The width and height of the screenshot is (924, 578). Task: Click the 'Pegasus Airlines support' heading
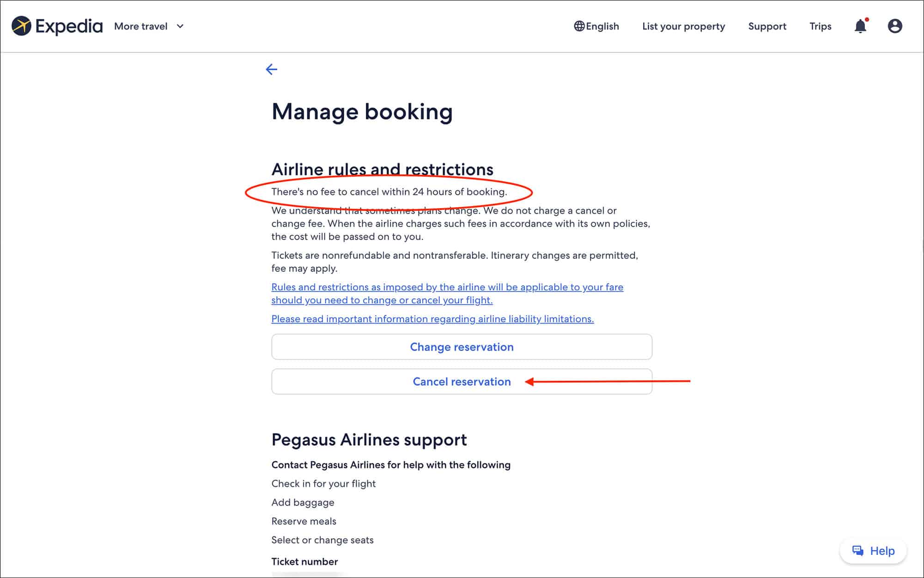369,440
